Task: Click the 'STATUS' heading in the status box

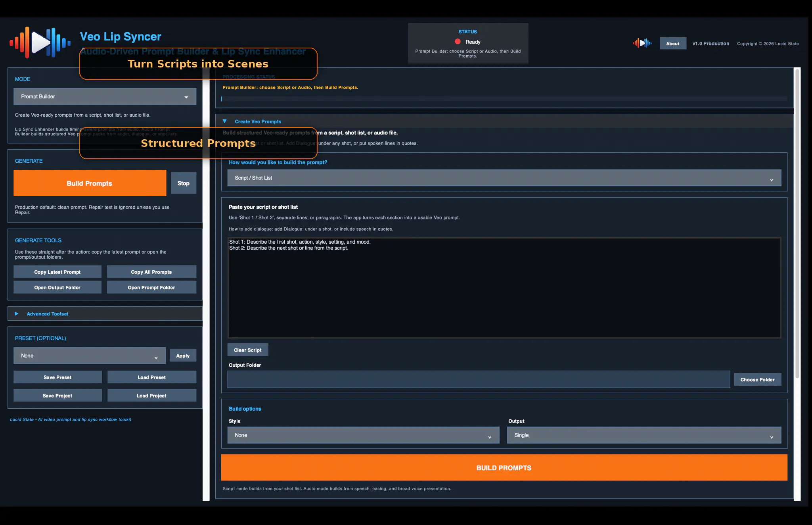Action: click(x=468, y=32)
